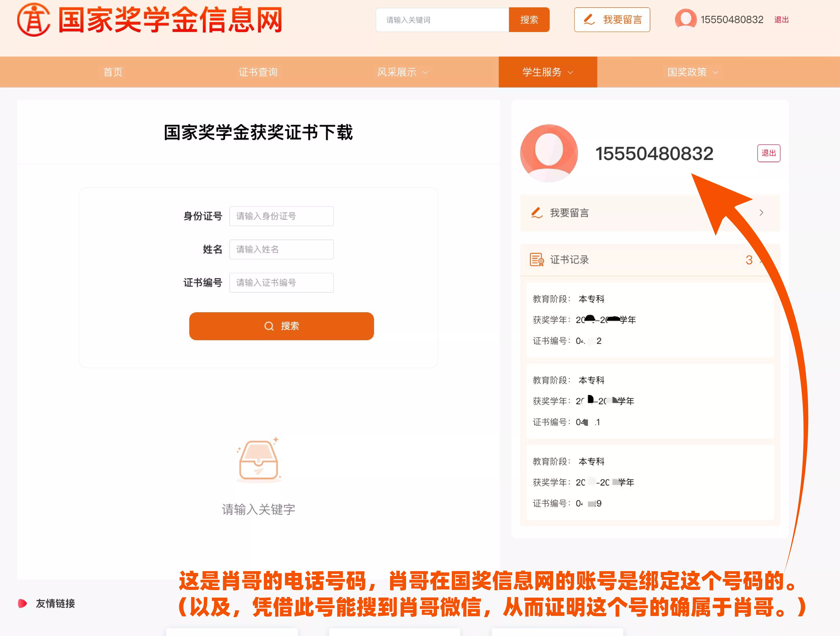Focus the 姓名 input field
Screen dimensions: 840x636
pyautogui.click(x=281, y=249)
